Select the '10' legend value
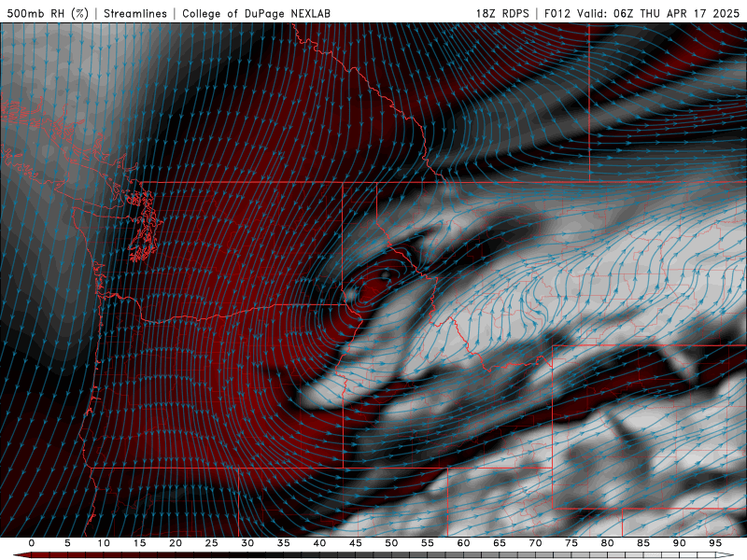 [x=104, y=543]
